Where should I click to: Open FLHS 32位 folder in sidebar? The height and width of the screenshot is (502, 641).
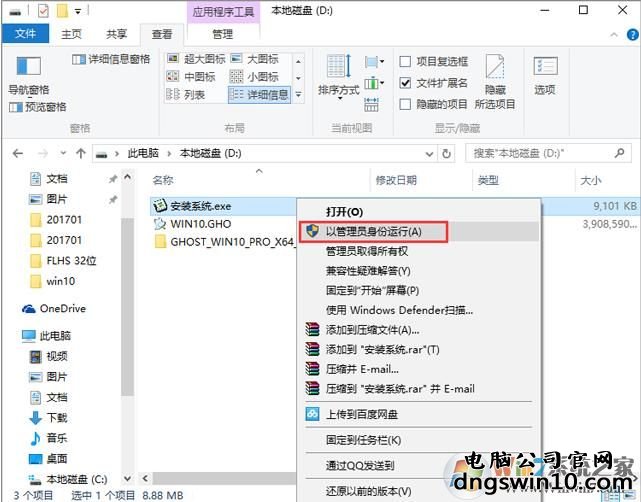tap(63, 261)
